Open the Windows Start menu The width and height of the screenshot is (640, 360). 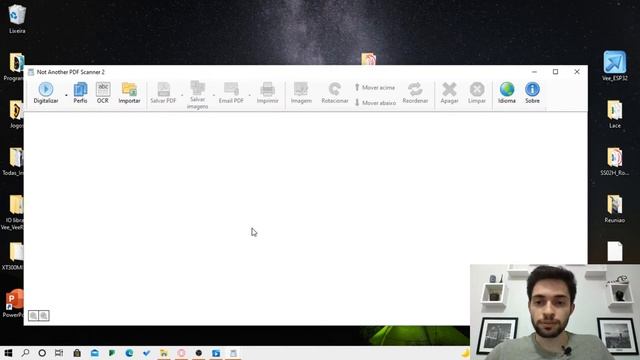[8, 353]
